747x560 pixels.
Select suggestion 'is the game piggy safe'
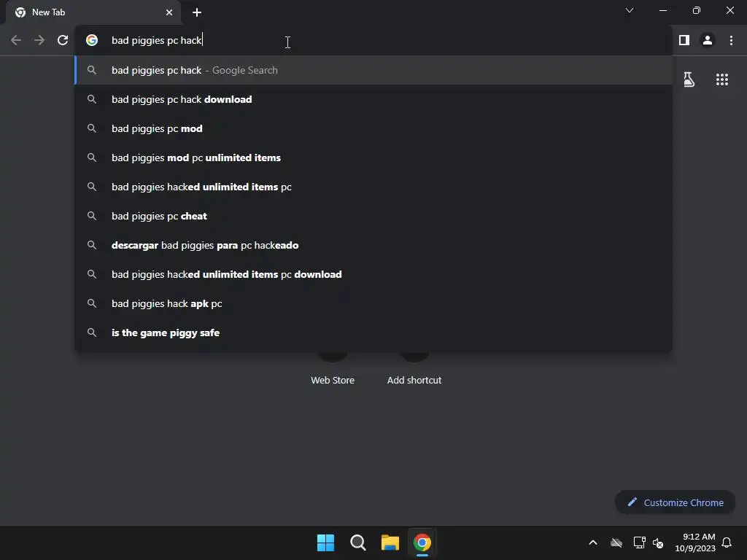pyautogui.click(x=373, y=332)
